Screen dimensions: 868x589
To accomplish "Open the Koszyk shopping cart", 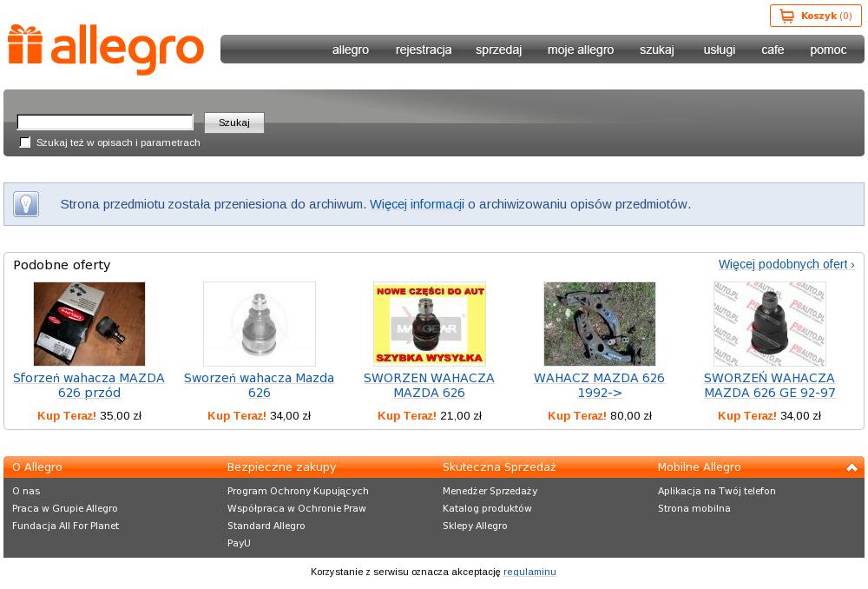I will [x=815, y=16].
